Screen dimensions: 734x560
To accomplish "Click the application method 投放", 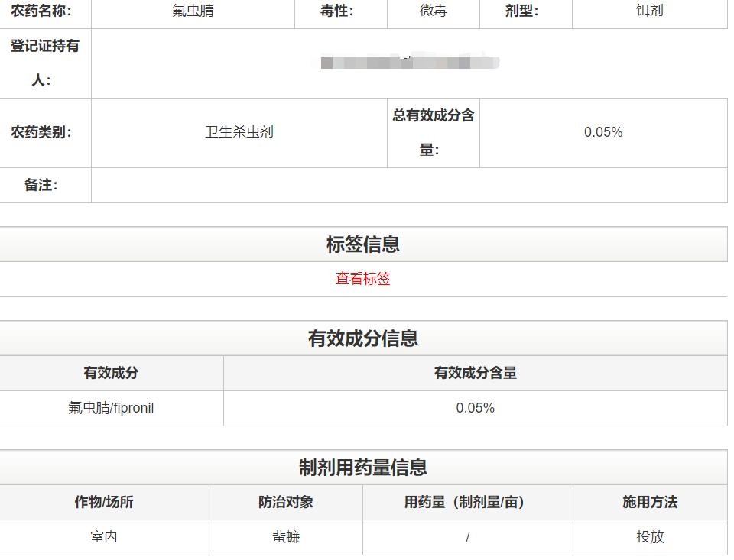I will click(x=651, y=537).
